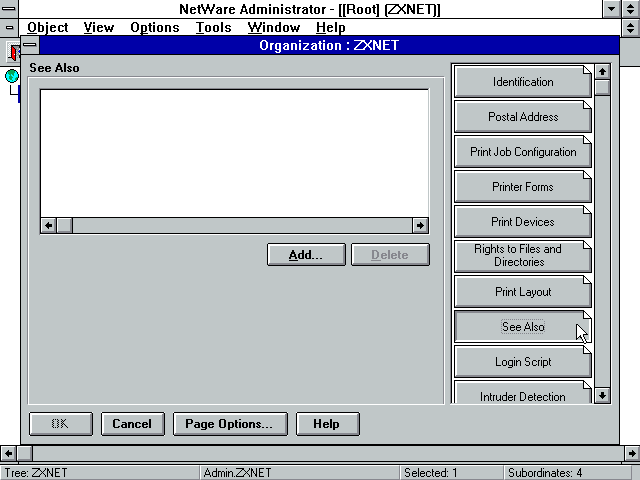Open the Intruder Detection page
This screenshot has width=640, height=480.
[x=522, y=395]
